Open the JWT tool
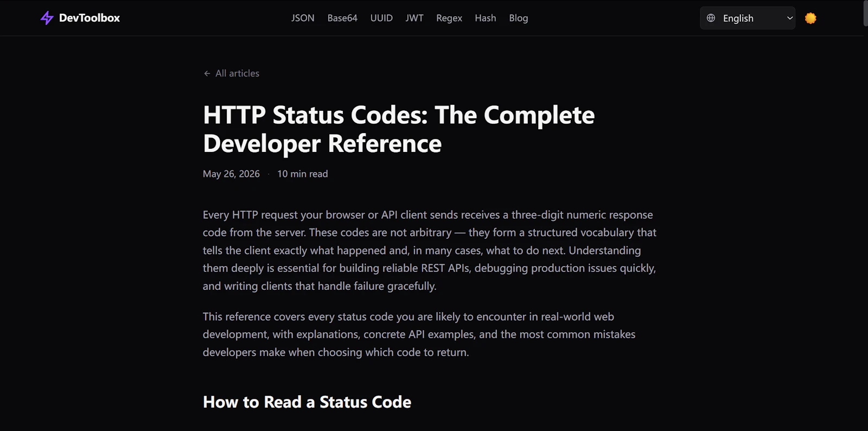868x431 pixels. click(414, 18)
